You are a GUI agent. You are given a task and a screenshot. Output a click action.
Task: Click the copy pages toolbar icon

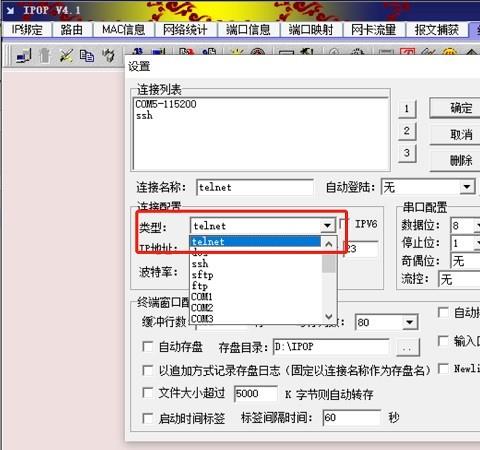coord(87,56)
